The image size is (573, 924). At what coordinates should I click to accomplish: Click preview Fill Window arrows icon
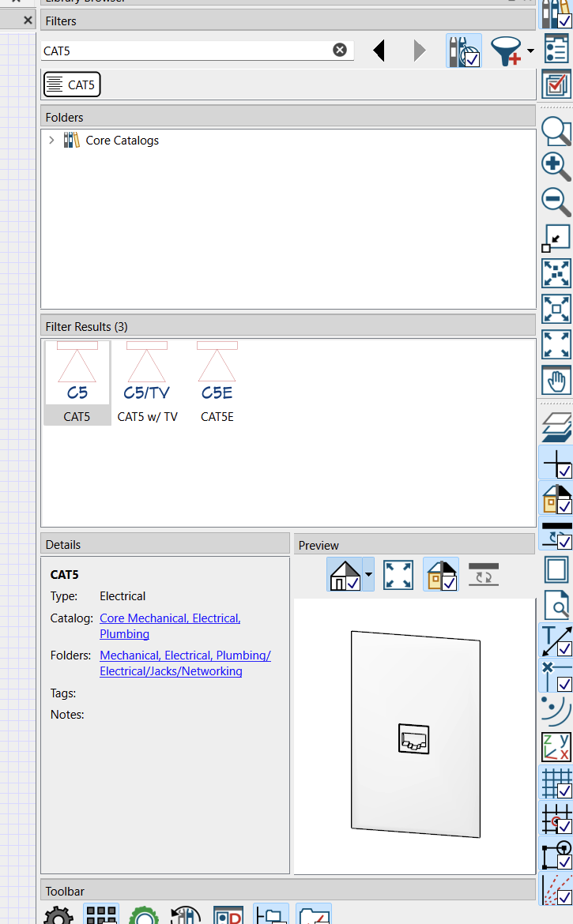point(398,575)
